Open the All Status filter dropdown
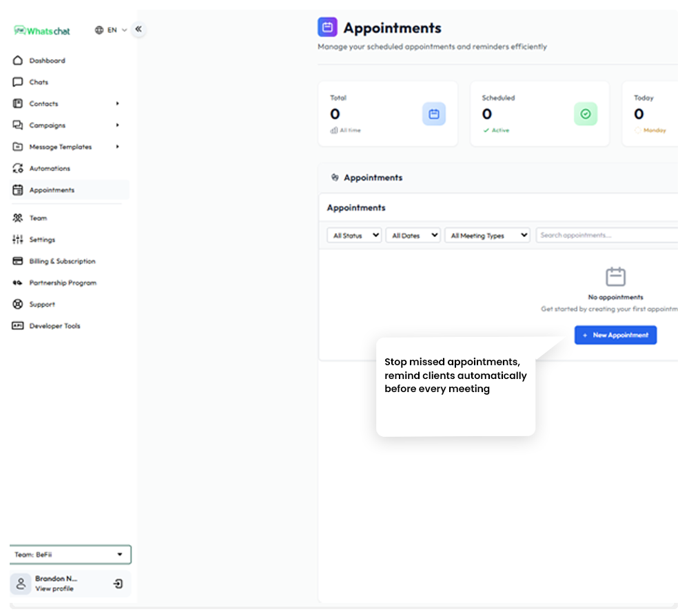 click(355, 236)
